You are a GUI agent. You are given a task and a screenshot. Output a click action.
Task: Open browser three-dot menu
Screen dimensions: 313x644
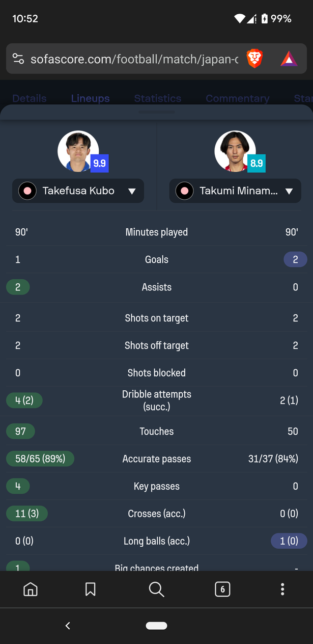282,589
